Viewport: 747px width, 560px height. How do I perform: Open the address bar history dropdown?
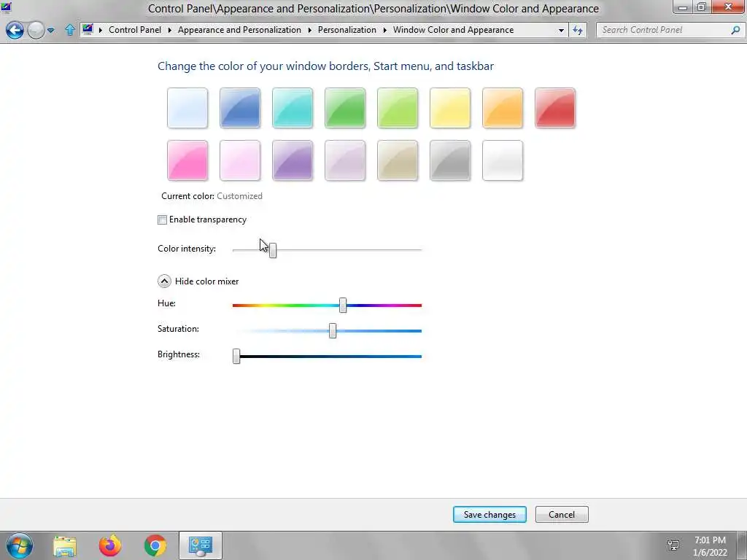561,30
